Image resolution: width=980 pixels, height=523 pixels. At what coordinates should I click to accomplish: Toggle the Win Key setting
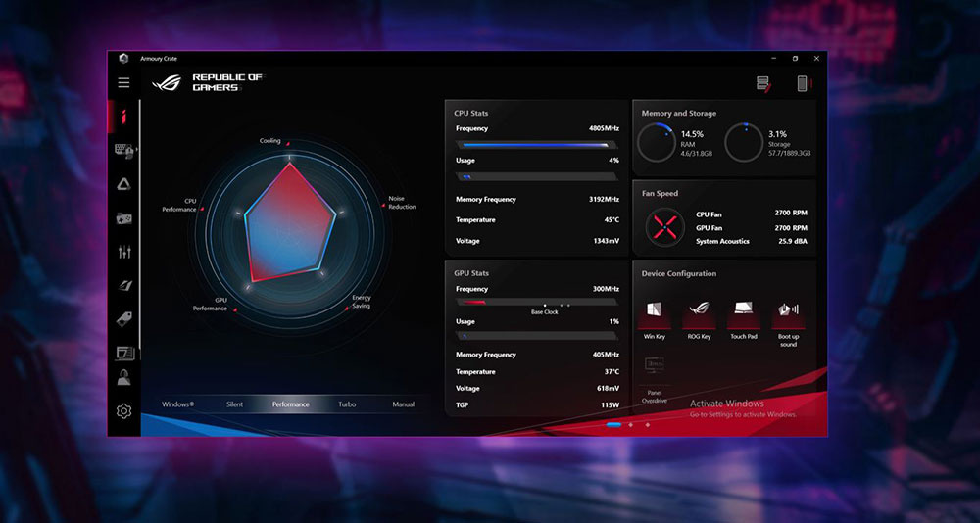pyautogui.click(x=655, y=318)
